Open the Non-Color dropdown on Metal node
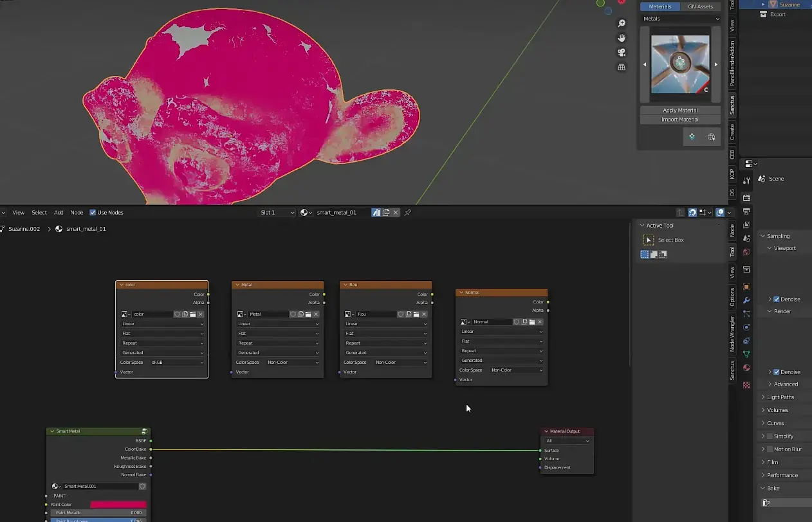The image size is (812, 522). 293,363
